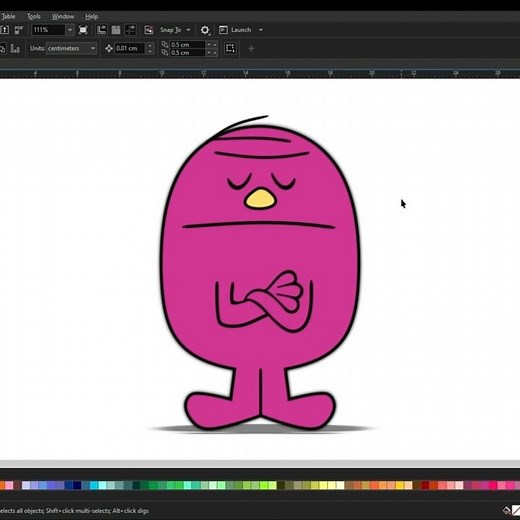This screenshot has width=520, height=520.
Task: Toggle the snap off icon beside Snap To
Action: tap(149, 30)
